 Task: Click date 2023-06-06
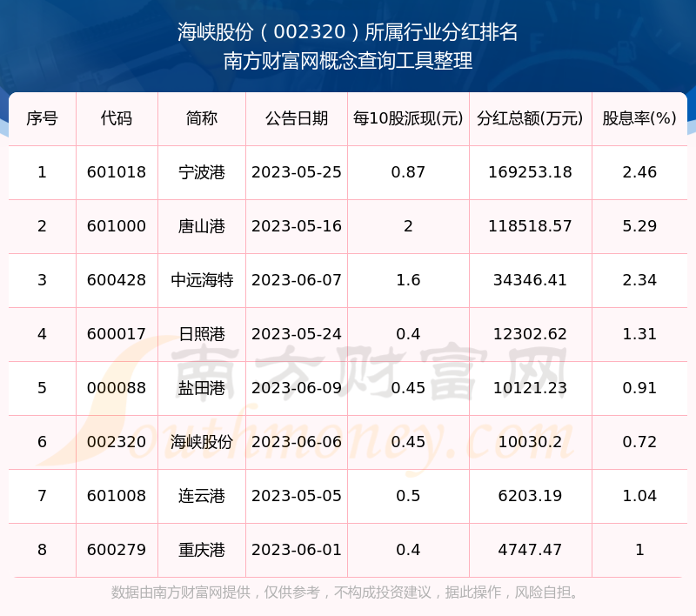coord(297,442)
